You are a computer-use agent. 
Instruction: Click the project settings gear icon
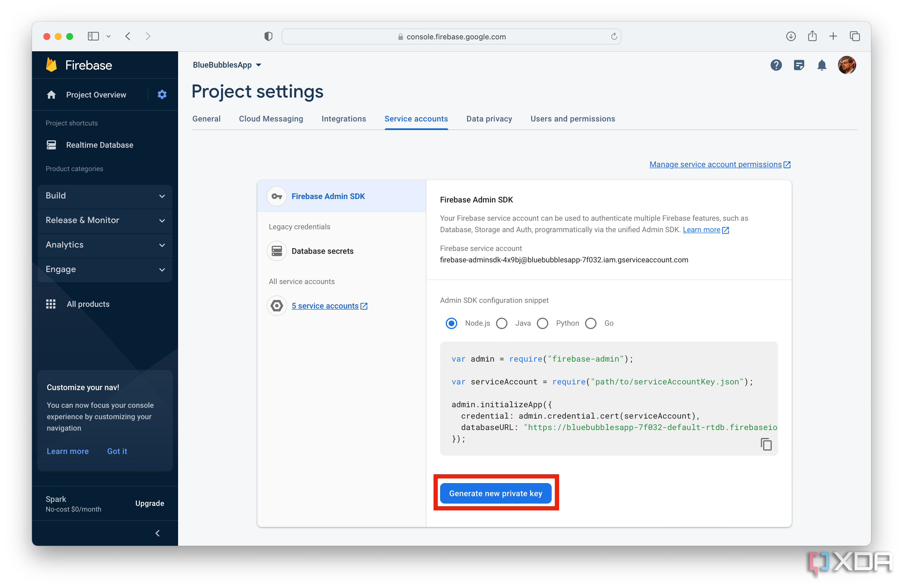[x=162, y=94]
